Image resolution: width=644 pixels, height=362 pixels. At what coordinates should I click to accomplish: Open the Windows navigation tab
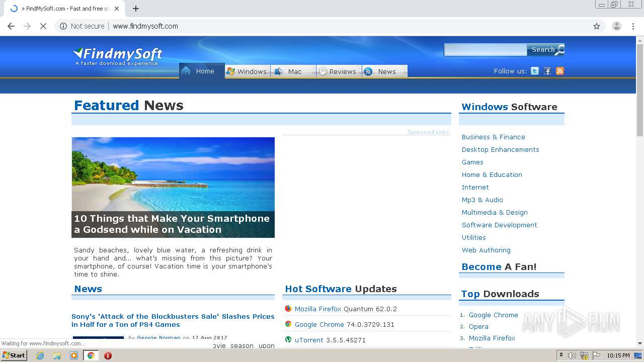point(247,71)
